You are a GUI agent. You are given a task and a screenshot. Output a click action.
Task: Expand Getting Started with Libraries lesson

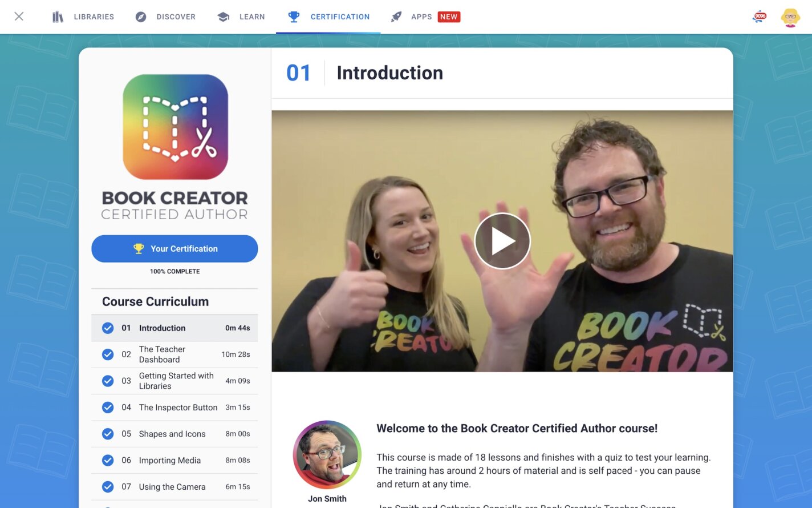[176, 381]
